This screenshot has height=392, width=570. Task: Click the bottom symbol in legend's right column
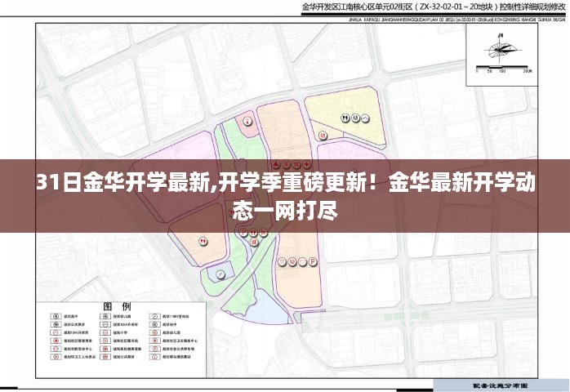click(154, 357)
